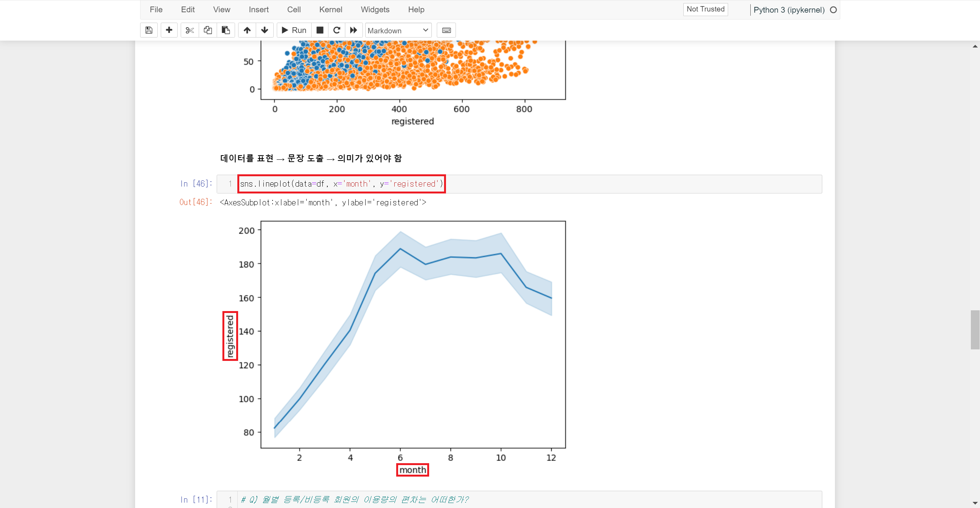Screen dimensions: 980x508
Task: Expand the Markdown cell type dropdown
Action: point(398,30)
